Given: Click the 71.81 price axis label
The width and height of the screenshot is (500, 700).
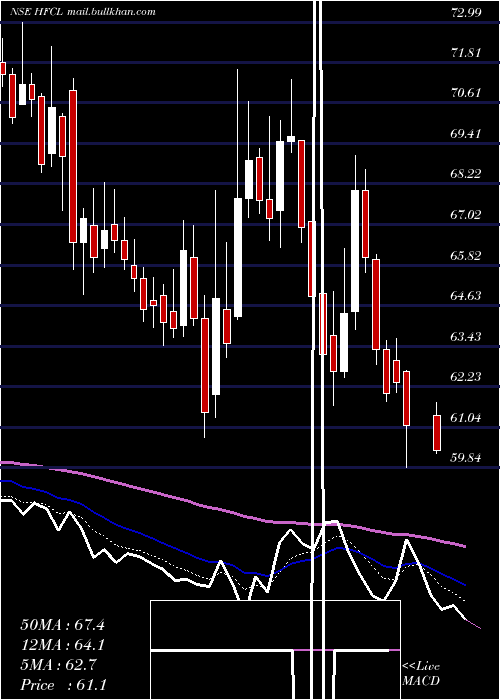Looking at the screenshot, I should 466,53.
